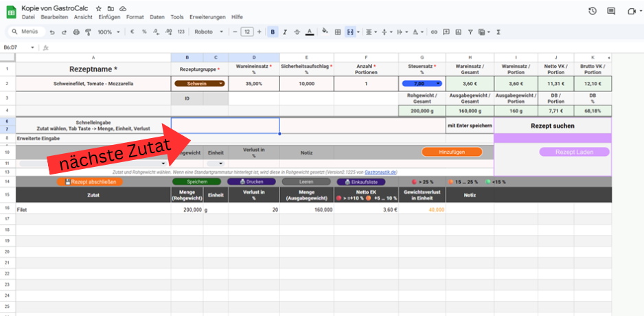Click the grey Leeren button
This screenshot has width=644, height=316.
coord(306,181)
